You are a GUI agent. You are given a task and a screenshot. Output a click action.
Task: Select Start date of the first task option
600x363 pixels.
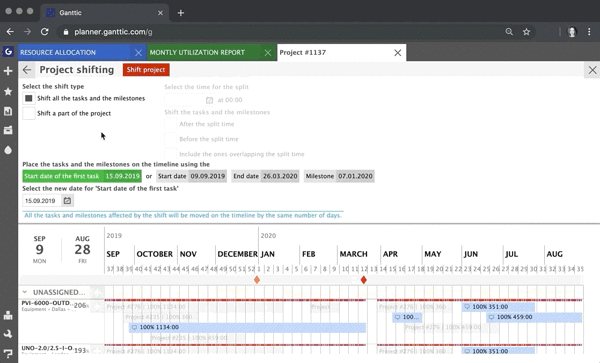pyautogui.click(x=82, y=176)
